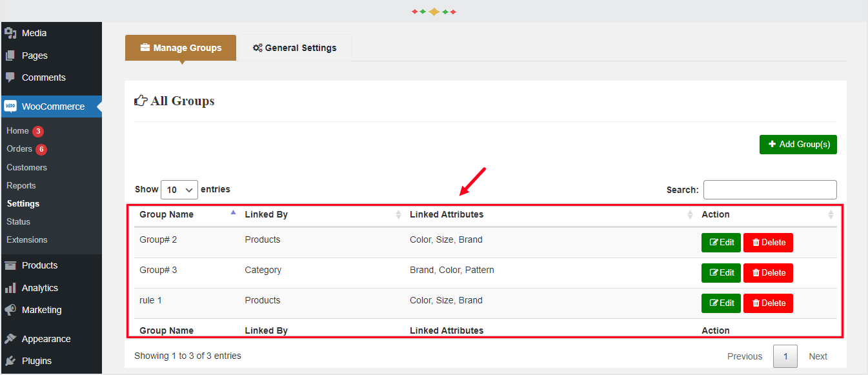Open the Comments bubble icon

(x=10, y=77)
